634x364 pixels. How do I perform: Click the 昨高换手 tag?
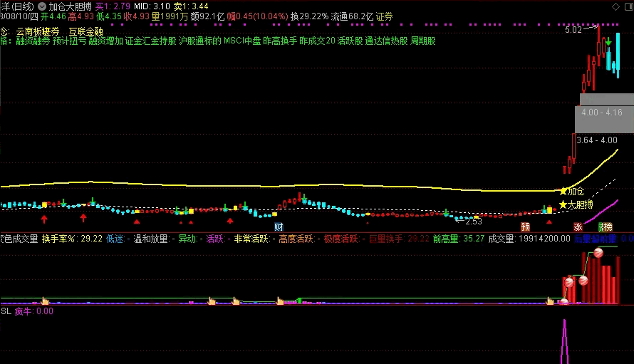pos(280,41)
